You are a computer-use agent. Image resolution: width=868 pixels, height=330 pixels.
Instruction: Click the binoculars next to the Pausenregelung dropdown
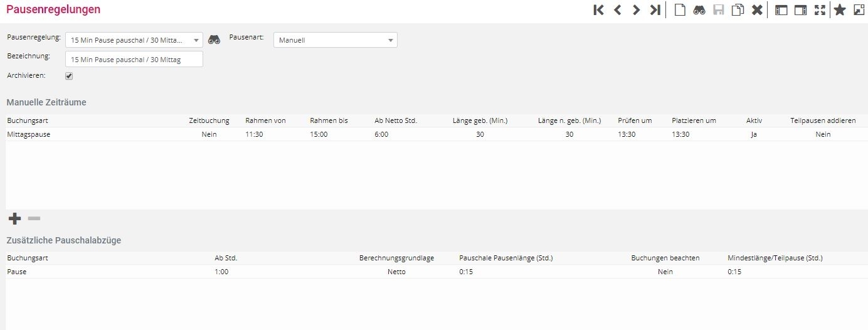(x=214, y=40)
